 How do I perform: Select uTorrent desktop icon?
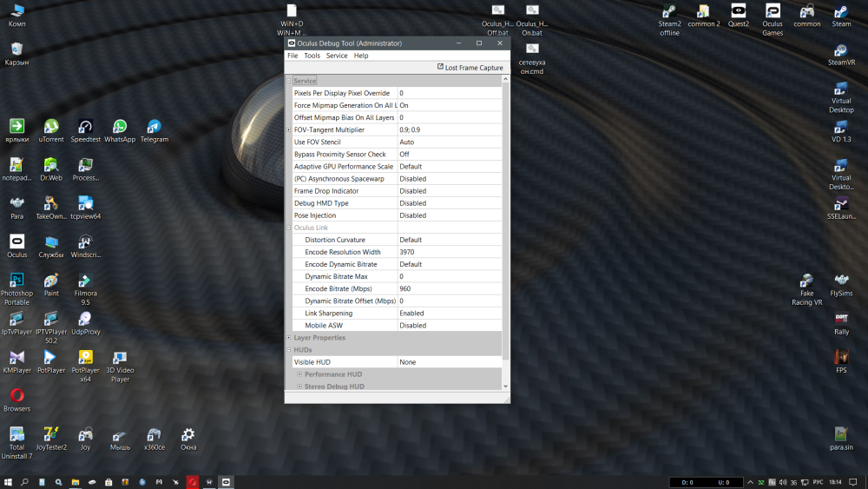[51, 131]
